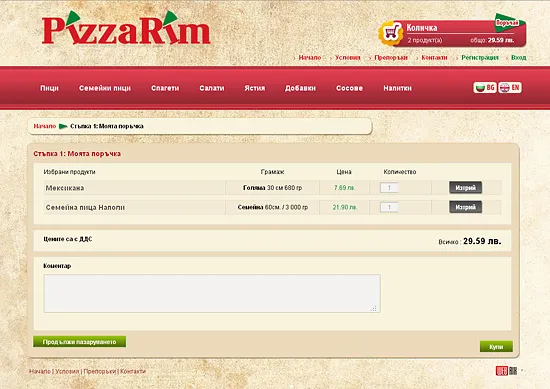Click the Вход login link
The image size is (550, 389).
point(518,58)
